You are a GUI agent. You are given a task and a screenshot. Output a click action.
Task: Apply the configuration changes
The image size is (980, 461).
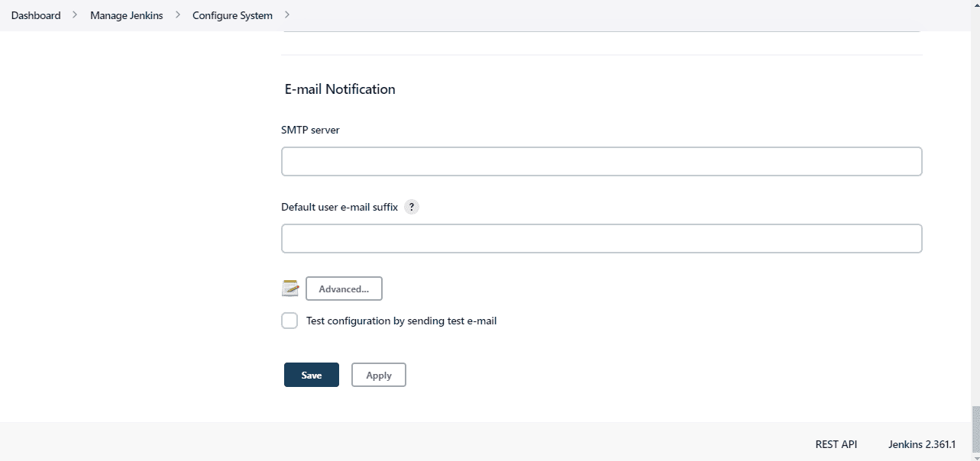(378, 375)
